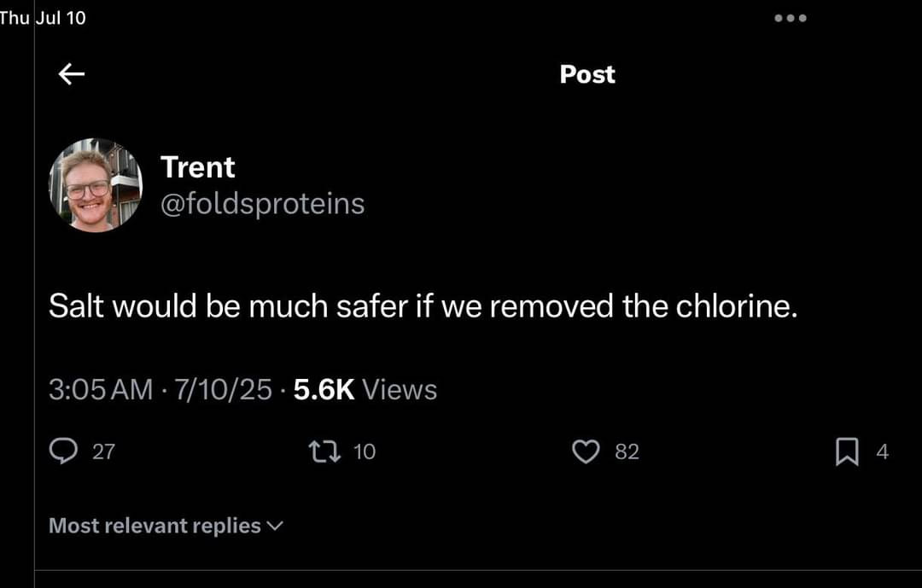Tap the reply speech bubble icon

[x=62, y=451]
